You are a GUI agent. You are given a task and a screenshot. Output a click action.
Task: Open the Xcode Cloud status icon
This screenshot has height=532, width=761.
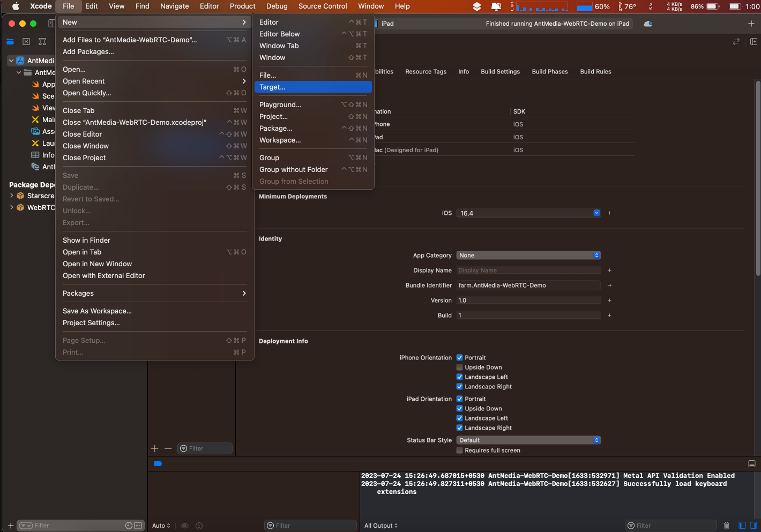[648, 24]
